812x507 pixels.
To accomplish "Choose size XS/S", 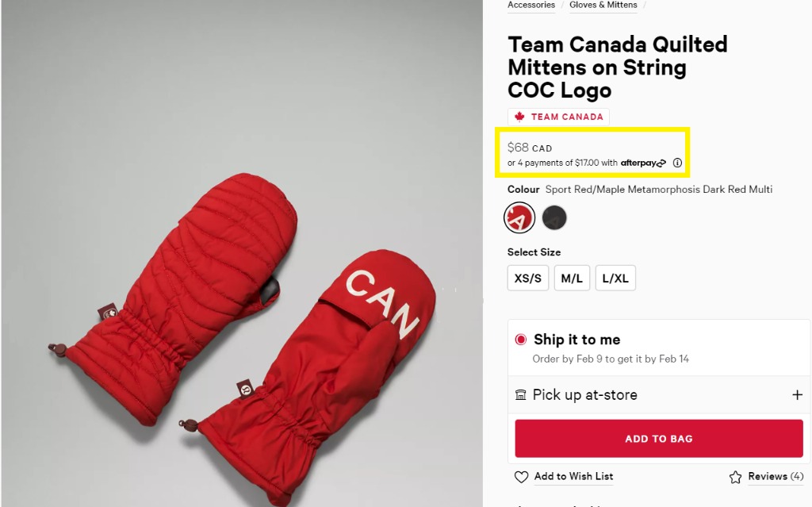I will pos(528,278).
